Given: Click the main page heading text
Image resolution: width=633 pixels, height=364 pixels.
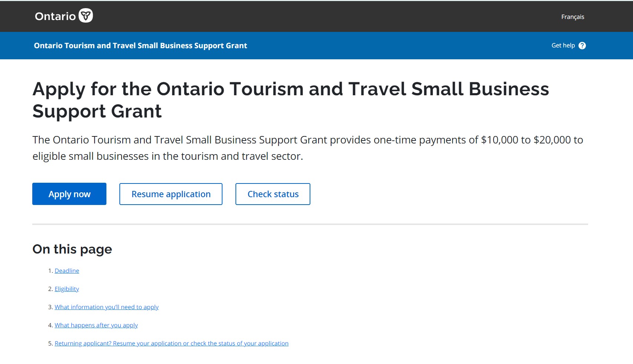Looking at the screenshot, I should tap(291, 100).
